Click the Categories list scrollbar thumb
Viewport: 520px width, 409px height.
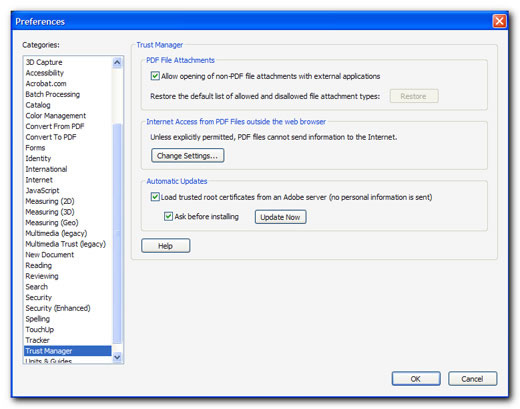click(x=117, y=233)
